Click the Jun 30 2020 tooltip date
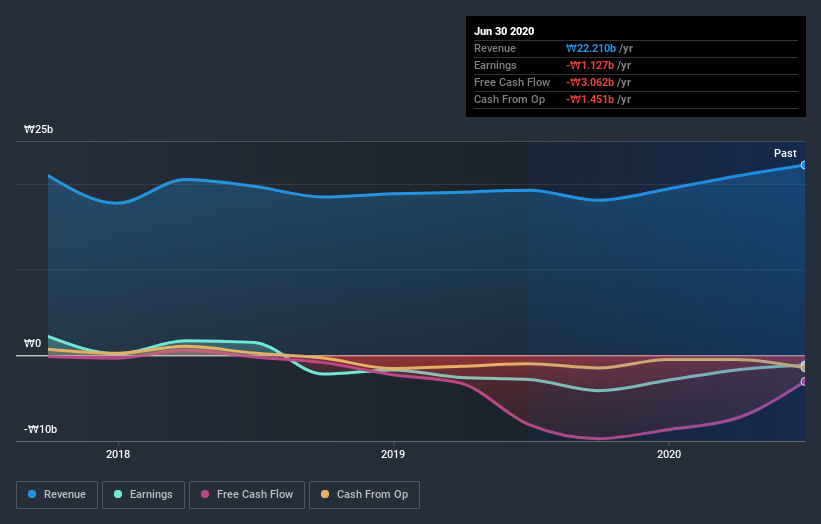This screenshot has height=524, width=821. [504, 31]
